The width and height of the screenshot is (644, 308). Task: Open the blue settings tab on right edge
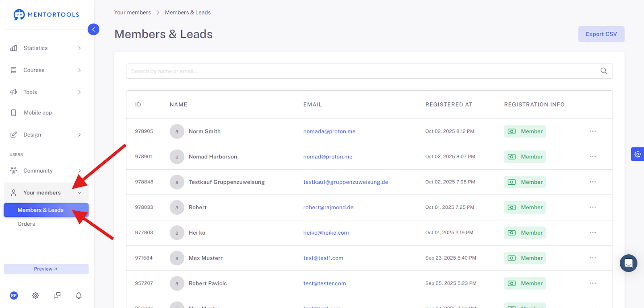638,154
